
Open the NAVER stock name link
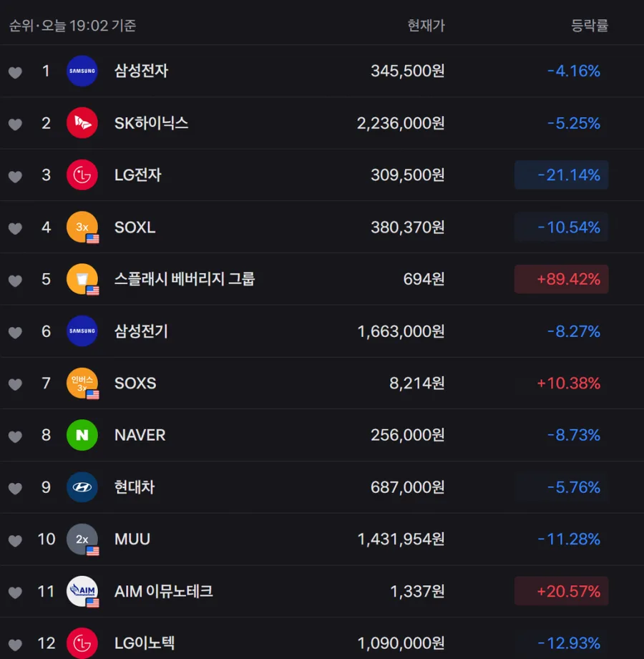(140, 435)
